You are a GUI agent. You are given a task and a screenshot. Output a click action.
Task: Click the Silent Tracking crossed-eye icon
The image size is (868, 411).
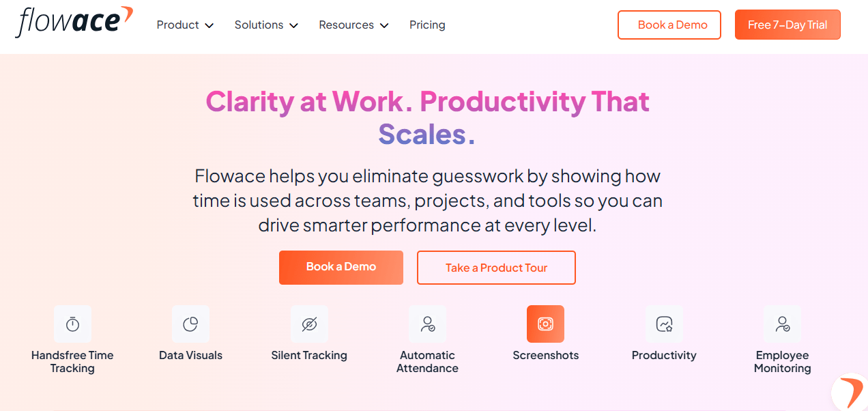click(x=309, y=324)
